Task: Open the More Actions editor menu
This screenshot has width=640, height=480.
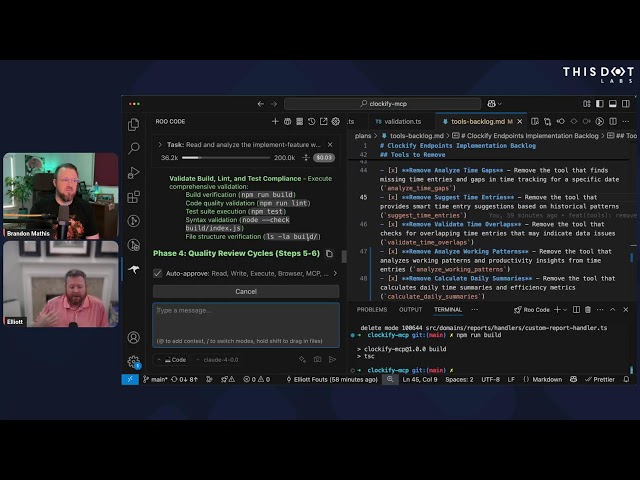Action: click(626, 122)
